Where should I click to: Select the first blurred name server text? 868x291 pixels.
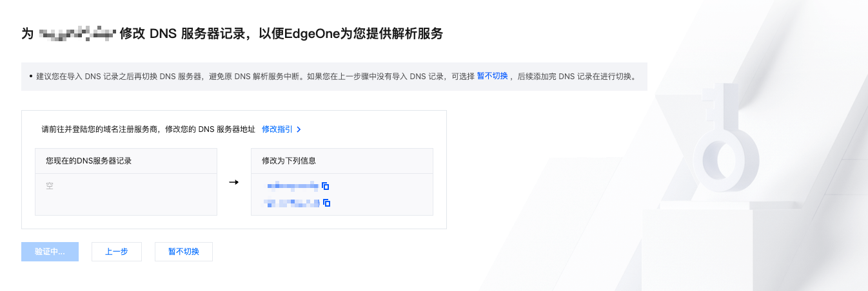[x=292, y=186]
